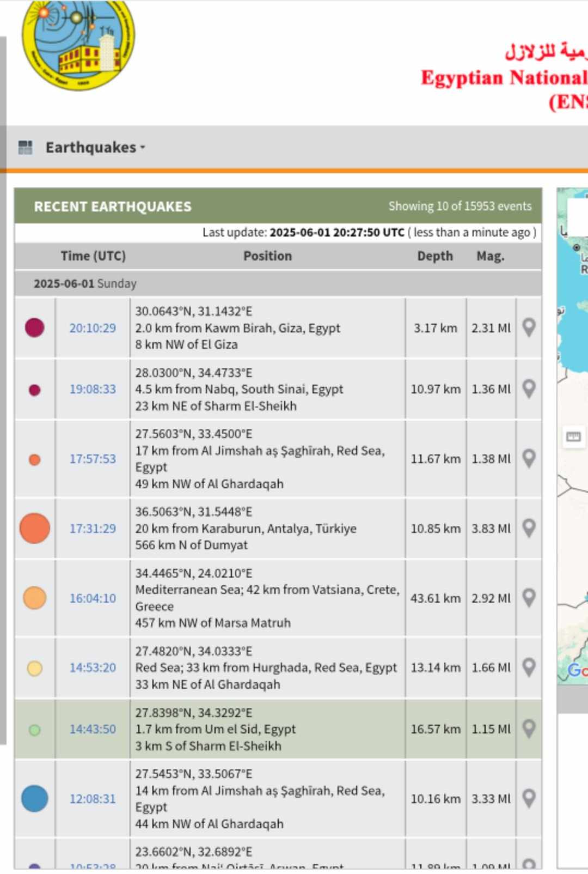Click the Position column header
The height and width of the screenshot is (874, 588).
tap(267, 256)
